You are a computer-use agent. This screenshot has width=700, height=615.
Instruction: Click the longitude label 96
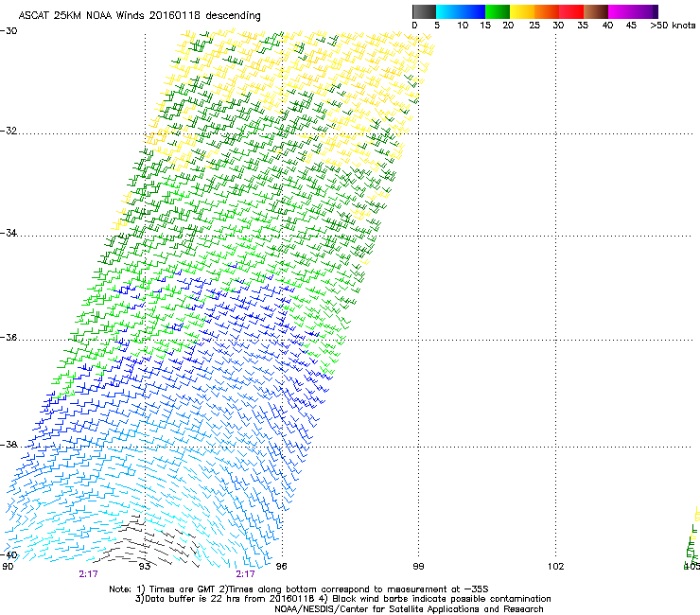(x=281, y=567)
